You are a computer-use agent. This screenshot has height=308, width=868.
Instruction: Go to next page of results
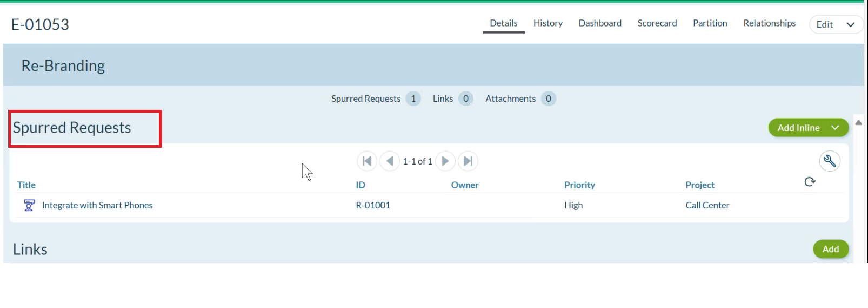click(x=445, y=161)
